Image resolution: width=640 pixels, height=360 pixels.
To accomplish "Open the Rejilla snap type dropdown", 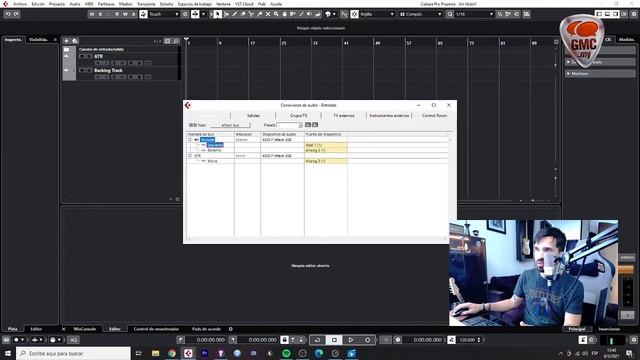I will [376, 14].
